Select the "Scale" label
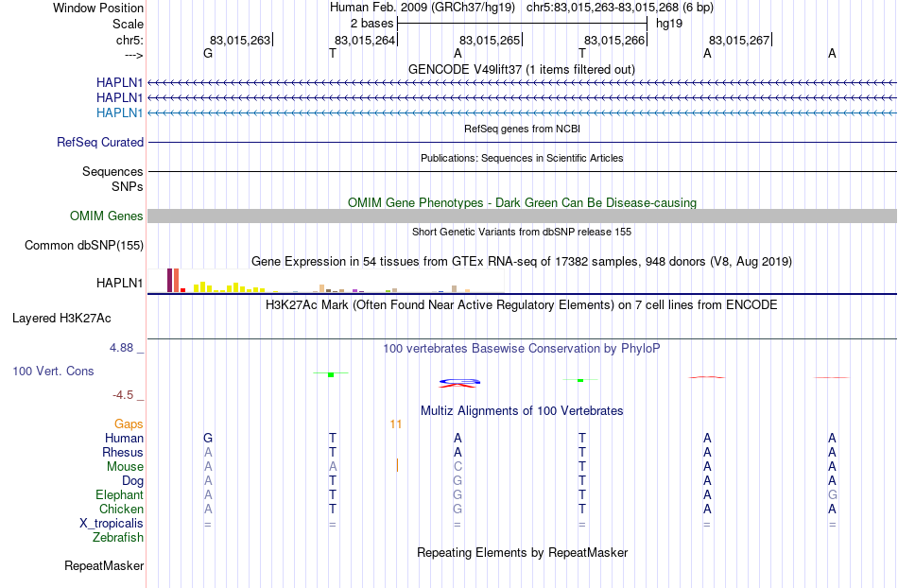 [128, 24]
